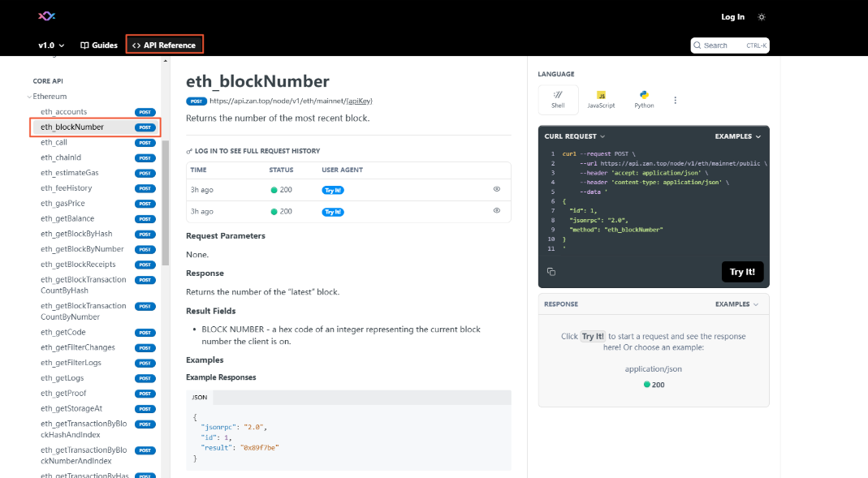Select the Python language icon
Screen dimensions: 868x478
pos(644,99)
